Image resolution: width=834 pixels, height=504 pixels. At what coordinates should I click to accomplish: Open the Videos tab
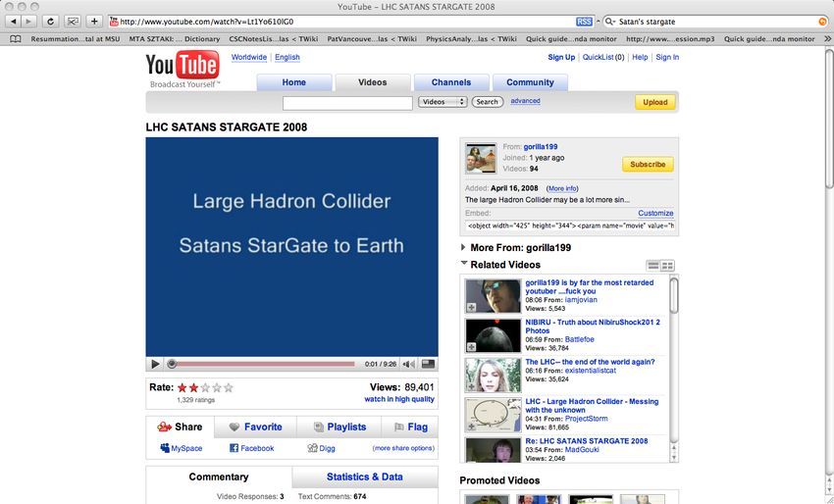point(372,82)
